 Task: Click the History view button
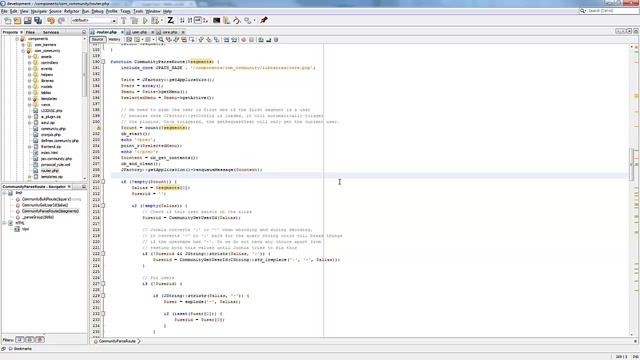(114, 40)
